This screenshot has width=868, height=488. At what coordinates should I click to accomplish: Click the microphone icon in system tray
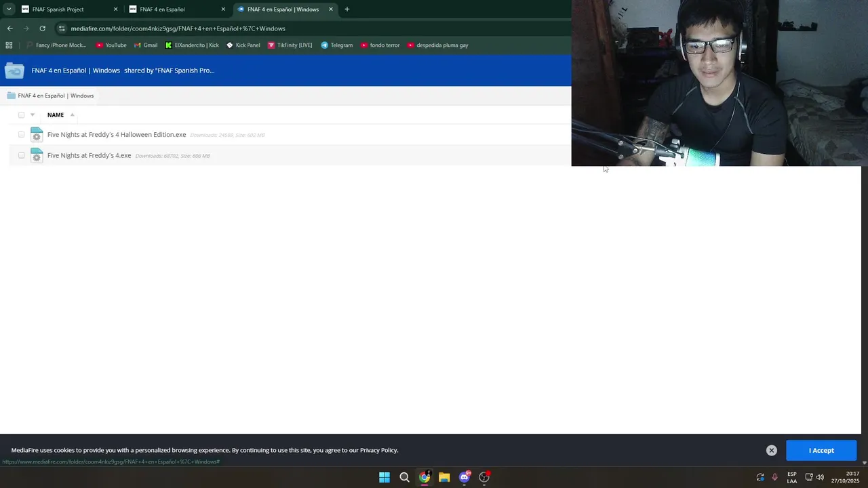(x=774, y=477)
